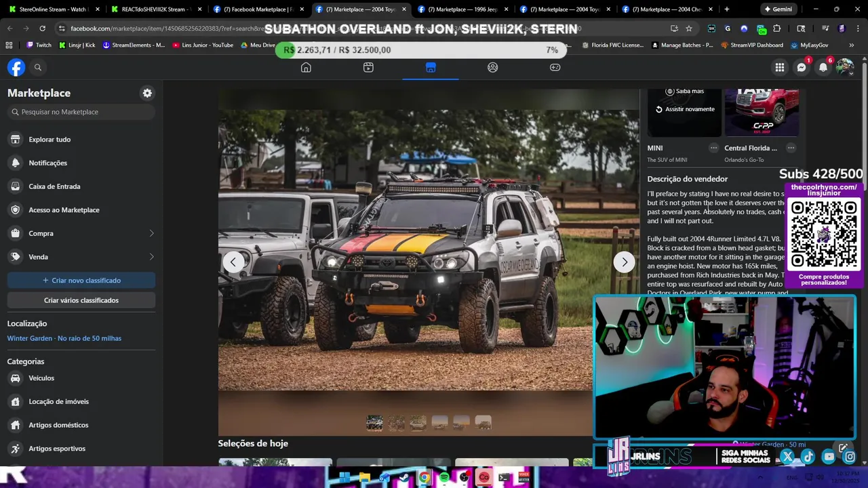The height and width of the screenshot is (488, 868).
Task: Open Caixa de Entrada in sidebar
Action: (81, 186)
